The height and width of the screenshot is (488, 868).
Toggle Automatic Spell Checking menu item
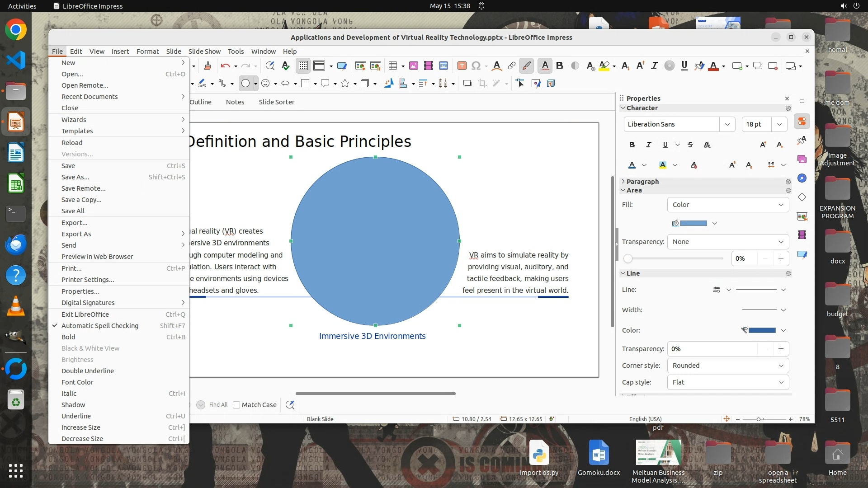[x=99, y=326]
